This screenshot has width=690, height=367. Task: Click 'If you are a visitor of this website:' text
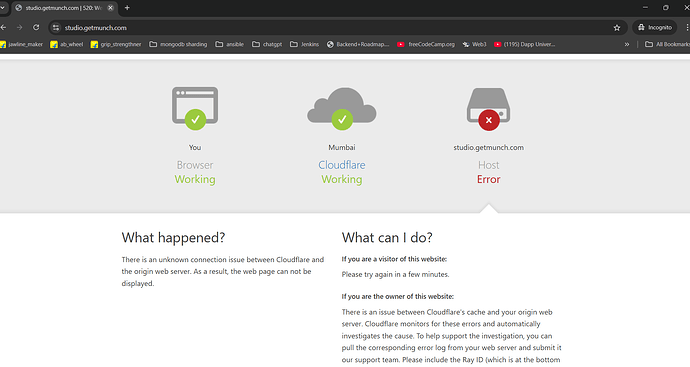click(x=394, y=259)
